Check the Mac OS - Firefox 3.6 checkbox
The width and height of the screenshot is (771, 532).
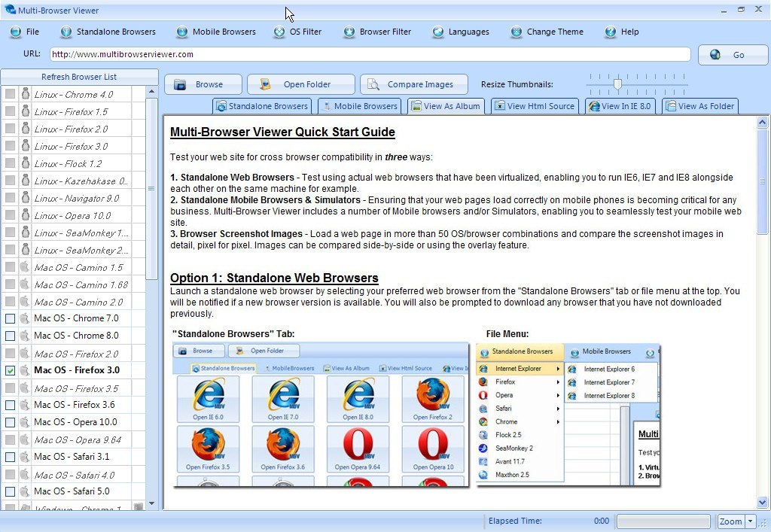click(10, 406)
